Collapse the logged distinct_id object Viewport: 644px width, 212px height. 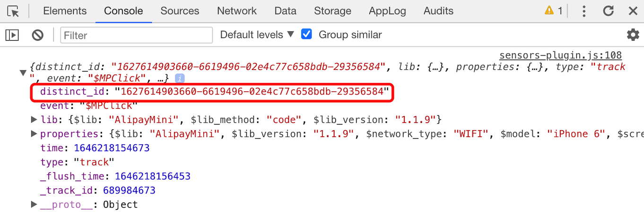coord(23,72)
